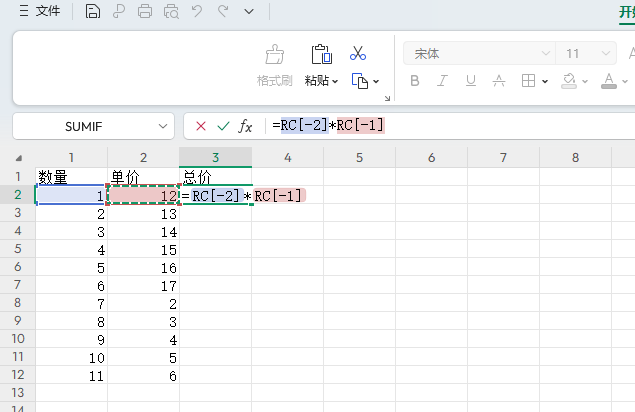Click the Redo arrow

point(223,11)
